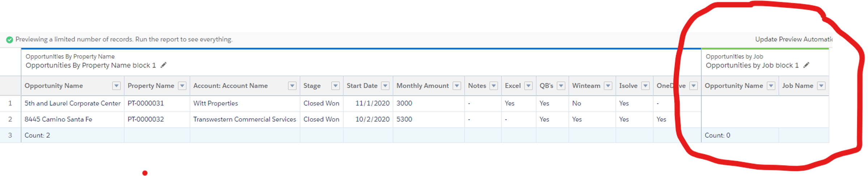The height and width of the screenshot is (176, 868).
Task: Expand Account Name column options arrow
Action: (292, 86)
